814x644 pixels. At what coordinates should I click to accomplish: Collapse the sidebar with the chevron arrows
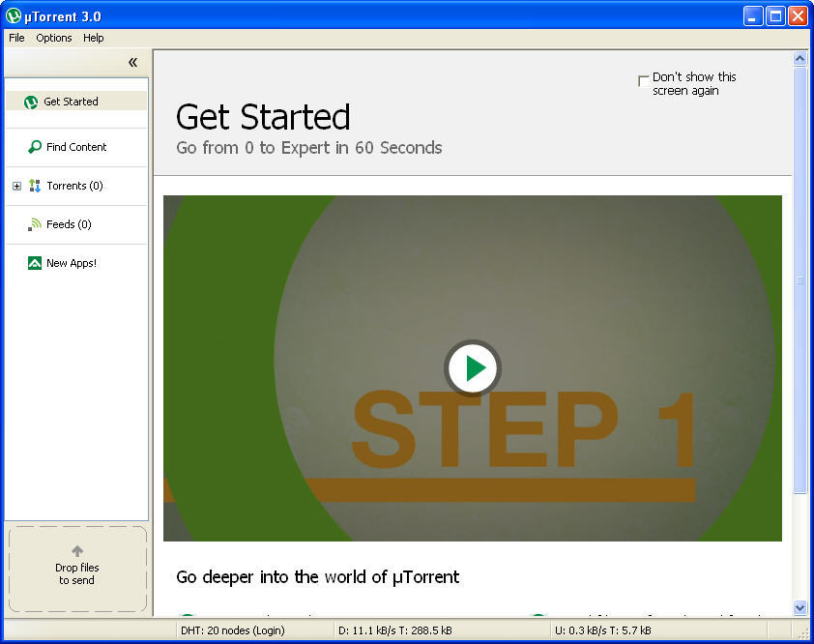pyautogui.click(x=131, y=62)
